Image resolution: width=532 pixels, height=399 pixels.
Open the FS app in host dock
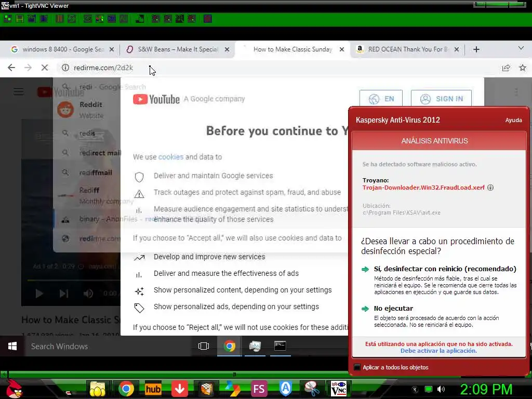[x=259, y=389]
